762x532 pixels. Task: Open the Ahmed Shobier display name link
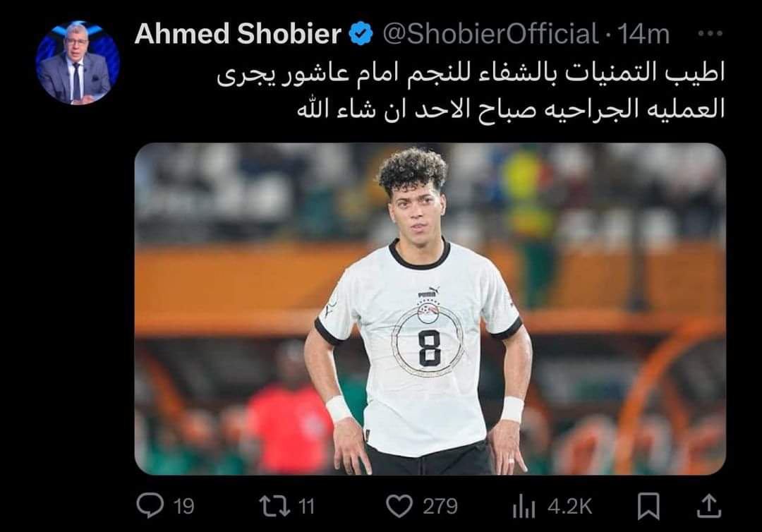(238, 34)
